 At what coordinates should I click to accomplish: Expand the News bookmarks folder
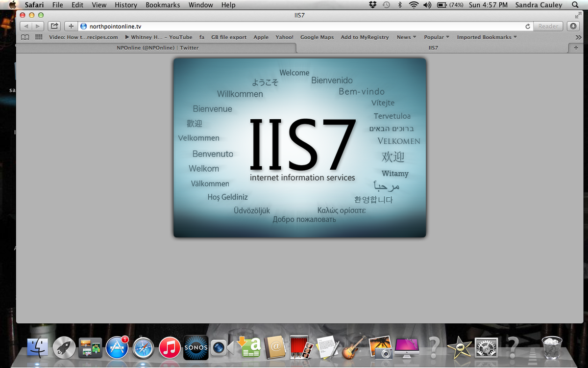406,37
